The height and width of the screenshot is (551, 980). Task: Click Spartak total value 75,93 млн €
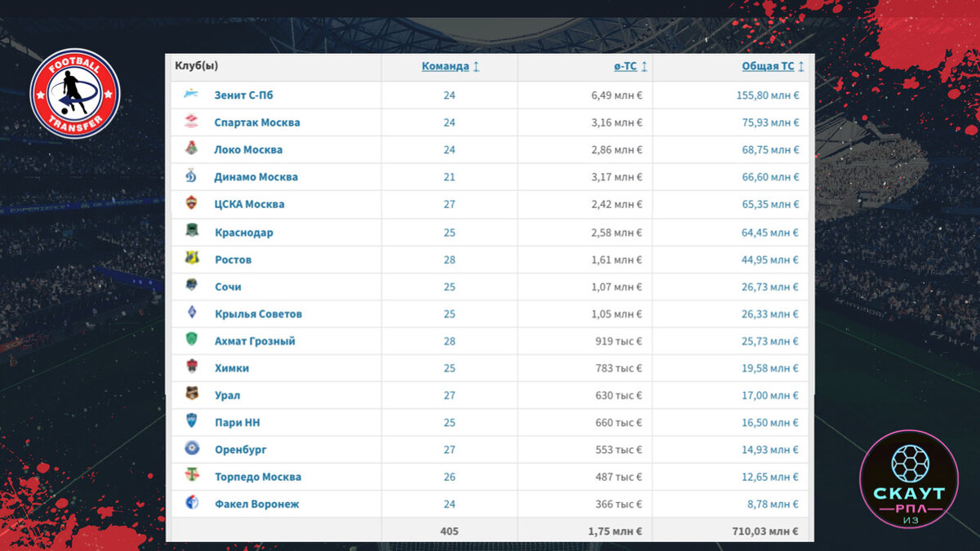click(771, 122)
